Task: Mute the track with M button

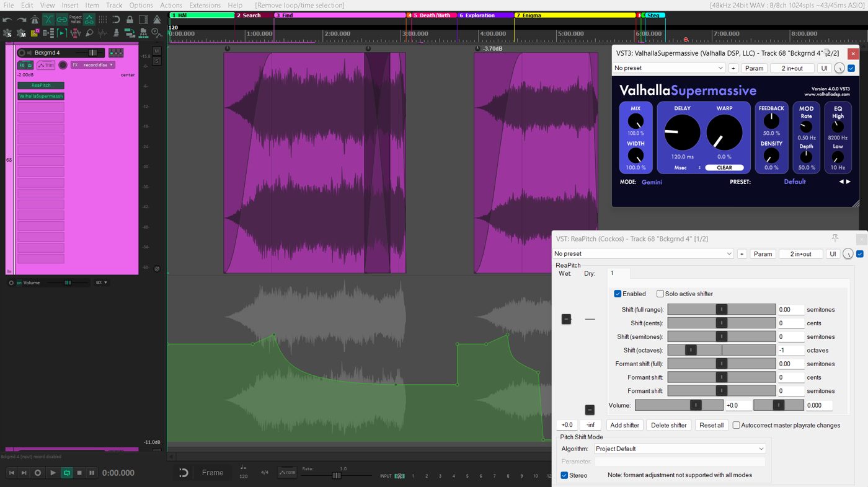Action: [x=156, y=51]
